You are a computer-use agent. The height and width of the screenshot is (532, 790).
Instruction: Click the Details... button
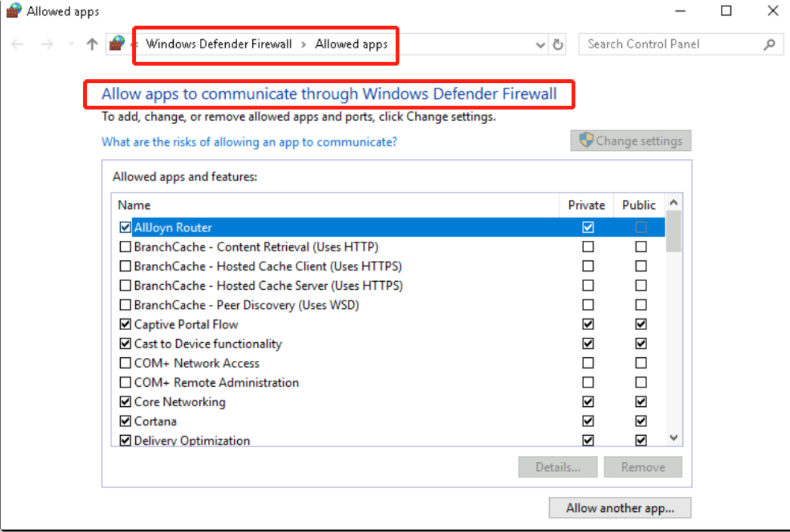tap(558, 467)
